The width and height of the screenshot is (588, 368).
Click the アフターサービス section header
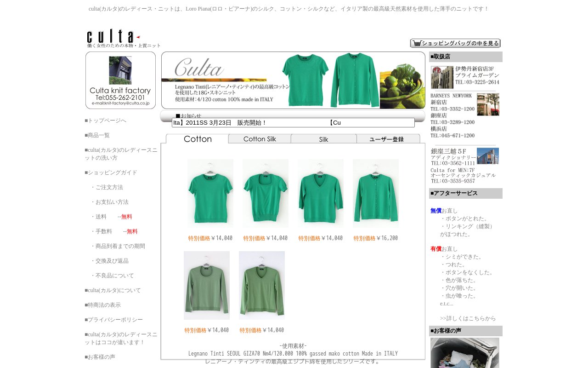coord(466,193)
